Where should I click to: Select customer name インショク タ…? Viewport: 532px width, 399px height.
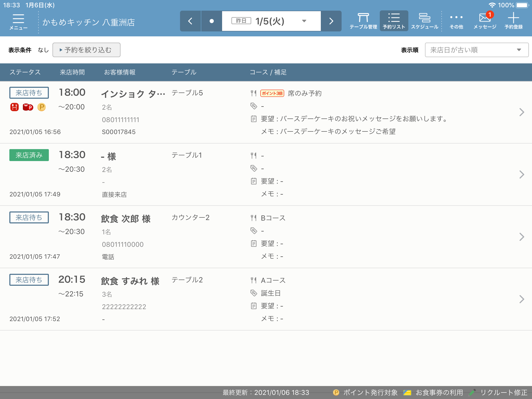[x=133, y=94]
